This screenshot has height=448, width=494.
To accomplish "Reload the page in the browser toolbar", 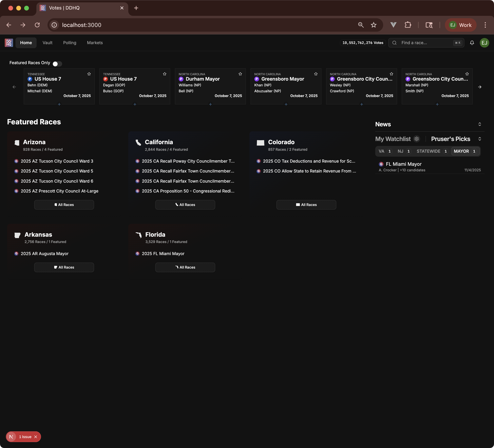I will (37, 25).
